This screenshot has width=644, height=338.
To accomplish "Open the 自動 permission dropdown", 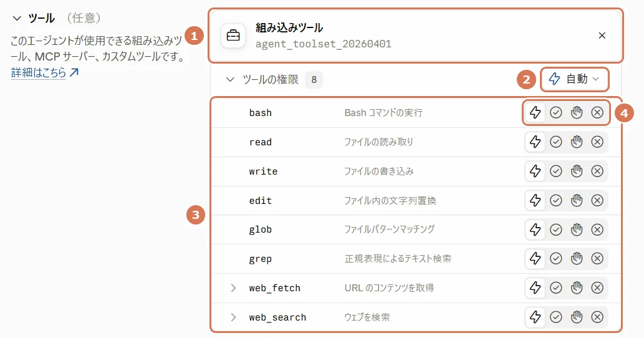I will point(574,79).
